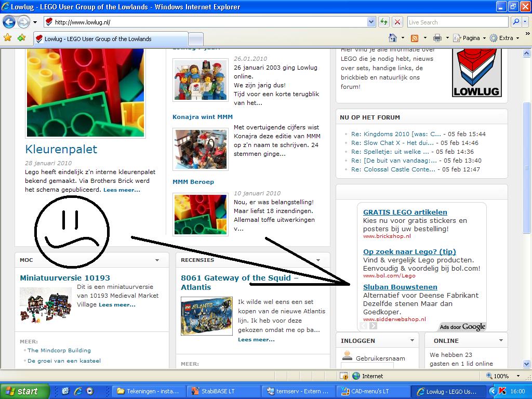
Task: Open the MMM Beroep article link
Action: (x=193, y=182)
